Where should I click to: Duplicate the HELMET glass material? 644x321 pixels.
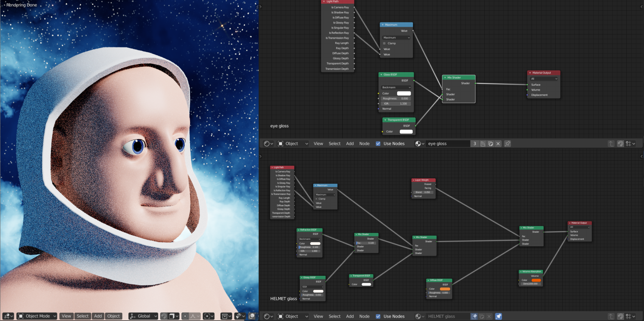click(x=482, y=316)
